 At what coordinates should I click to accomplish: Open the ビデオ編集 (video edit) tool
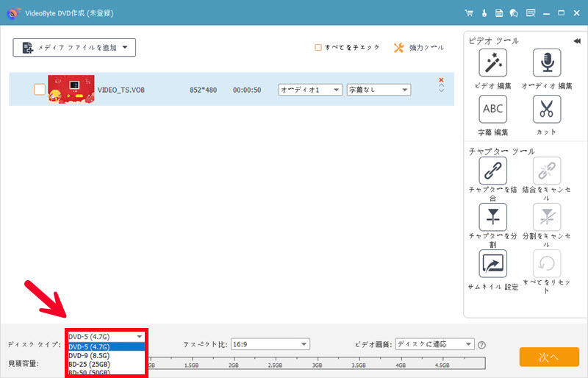click(x=492, y=64)
